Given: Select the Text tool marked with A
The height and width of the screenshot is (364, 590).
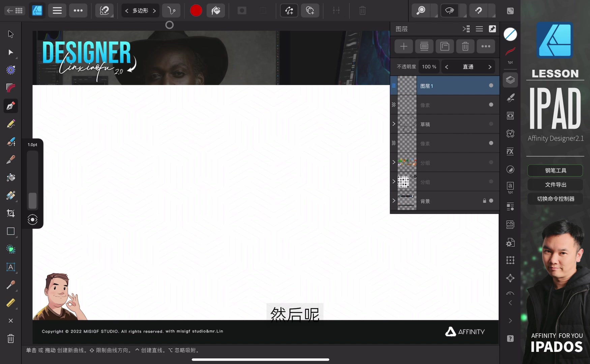Looking at the screenshot, I should click(x=10, y=267).
